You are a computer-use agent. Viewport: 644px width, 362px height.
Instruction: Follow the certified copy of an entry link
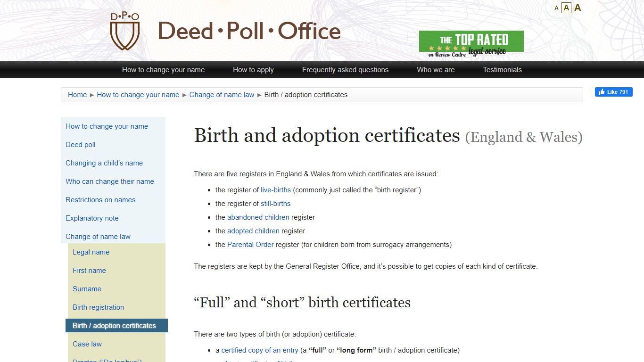tap(260, 350)
